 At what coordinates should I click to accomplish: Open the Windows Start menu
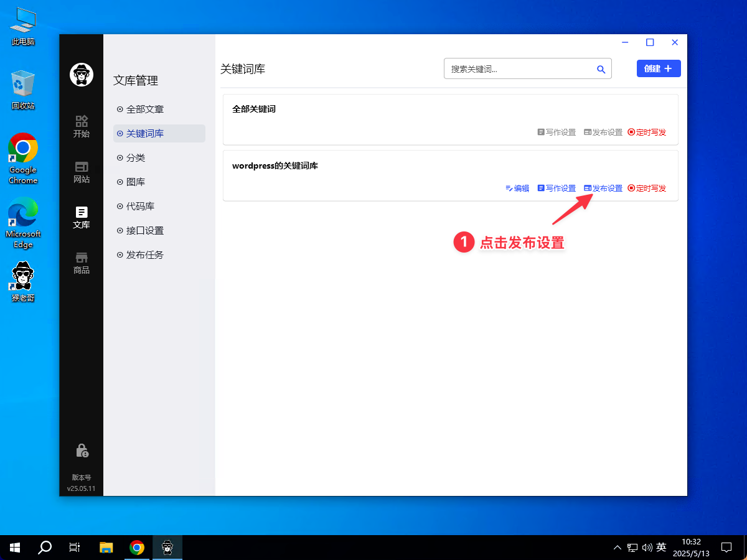point(15,548)
